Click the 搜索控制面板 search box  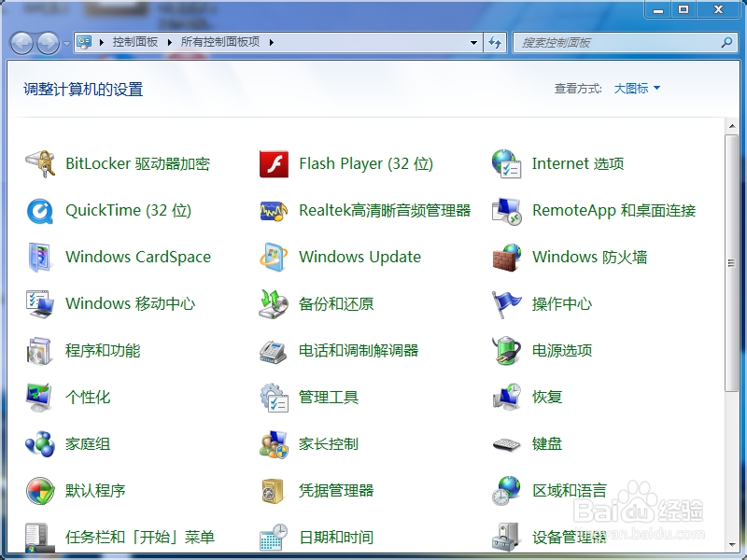pos(626,42)
